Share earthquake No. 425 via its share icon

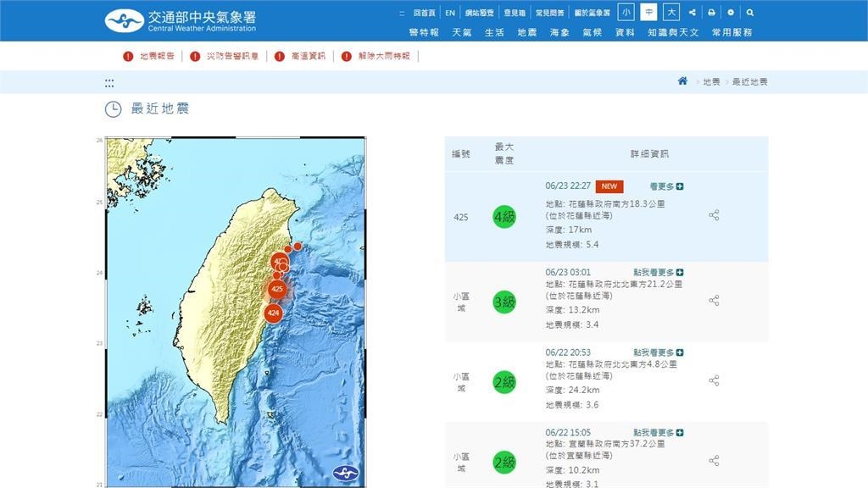714,215
